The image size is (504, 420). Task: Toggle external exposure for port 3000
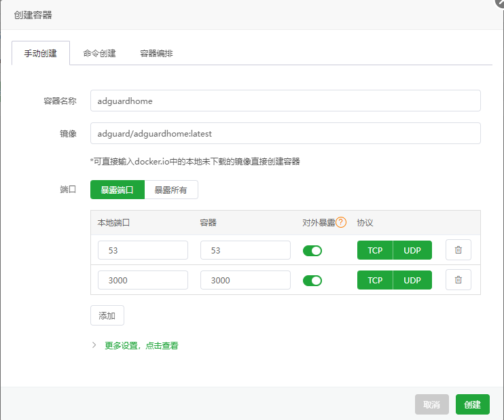click(x=312, y=281)
